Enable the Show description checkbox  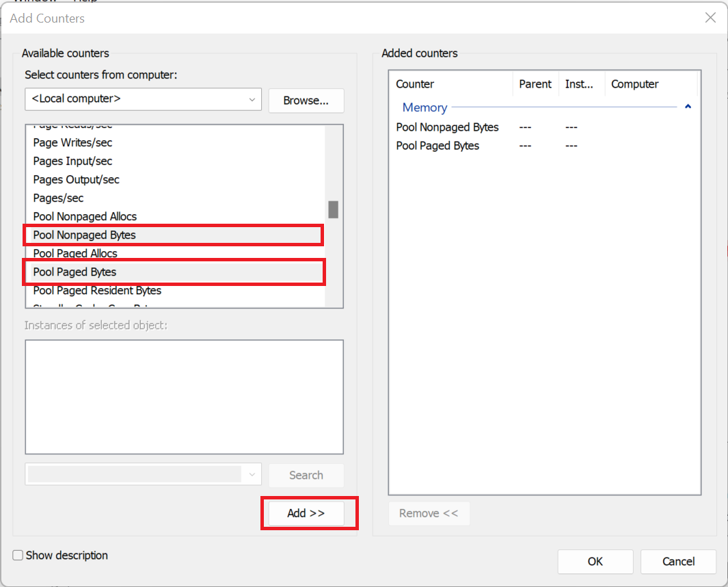tap(18, 556)
